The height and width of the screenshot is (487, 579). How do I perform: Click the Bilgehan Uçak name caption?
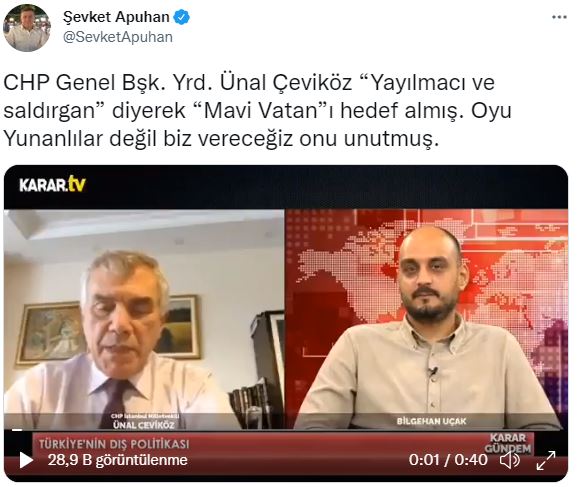431,421
